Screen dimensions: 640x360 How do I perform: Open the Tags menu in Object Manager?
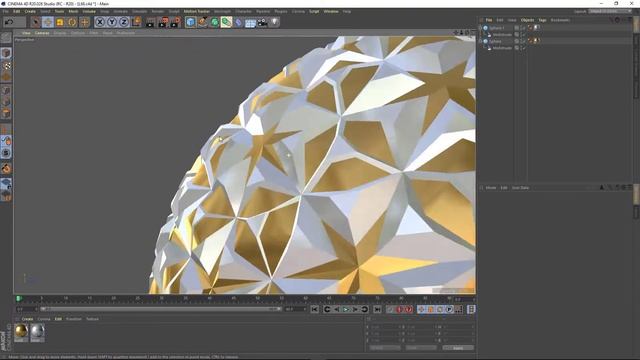(x=542, y=20)
